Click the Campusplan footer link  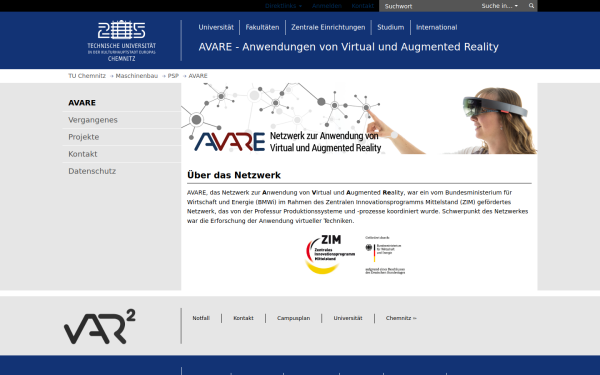[293, 318]
